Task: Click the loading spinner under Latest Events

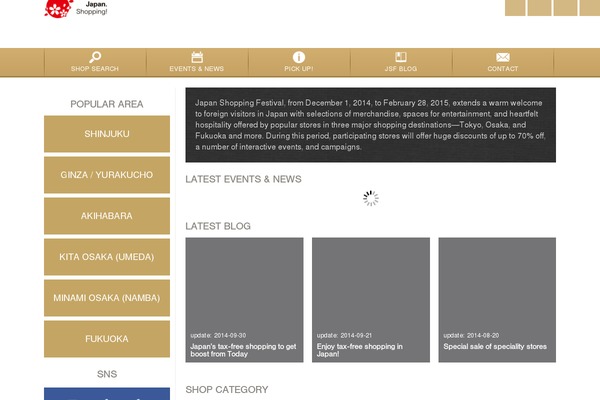Action: click(371, 198)
